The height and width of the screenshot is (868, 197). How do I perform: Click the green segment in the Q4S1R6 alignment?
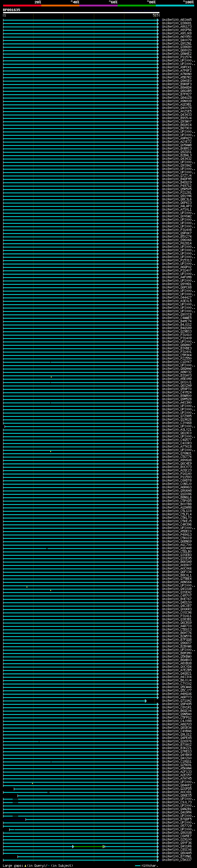pos(89,846)
